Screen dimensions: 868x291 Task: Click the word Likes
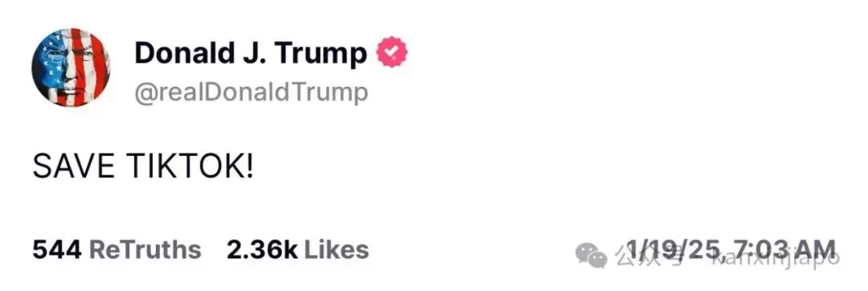(x=337, y=249)
